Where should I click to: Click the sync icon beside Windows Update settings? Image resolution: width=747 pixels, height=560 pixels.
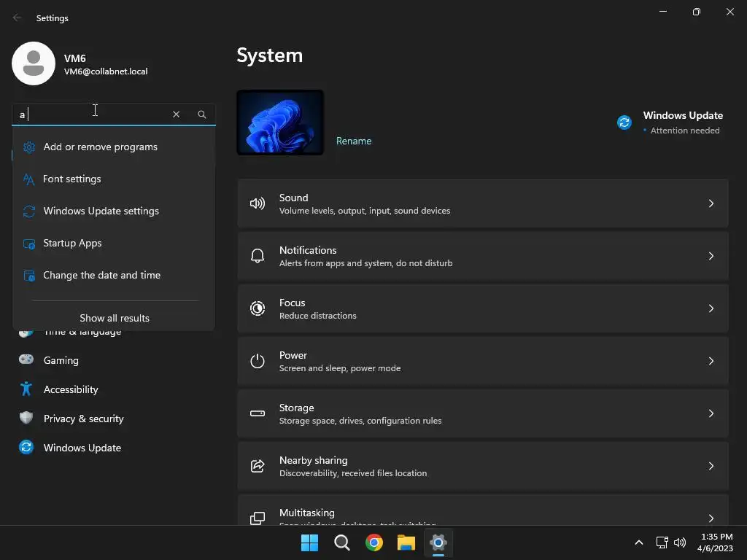click(x=29, y=211)
